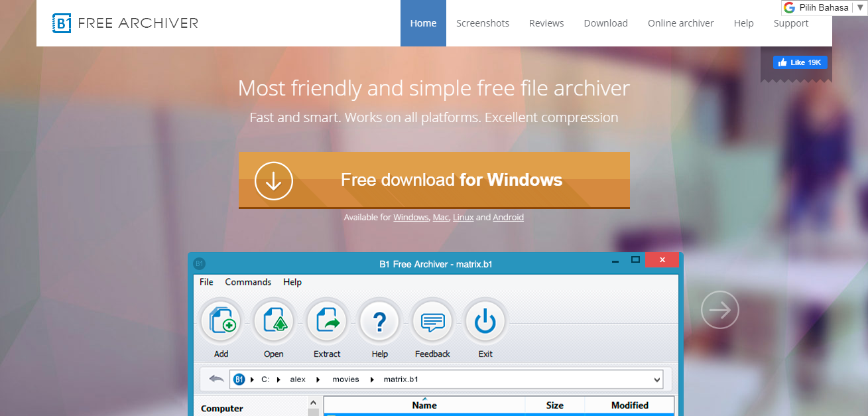Click the Facebook Like button
This screenshot has height=416, width=868.
pyautogui.click(x=800, y=62)
